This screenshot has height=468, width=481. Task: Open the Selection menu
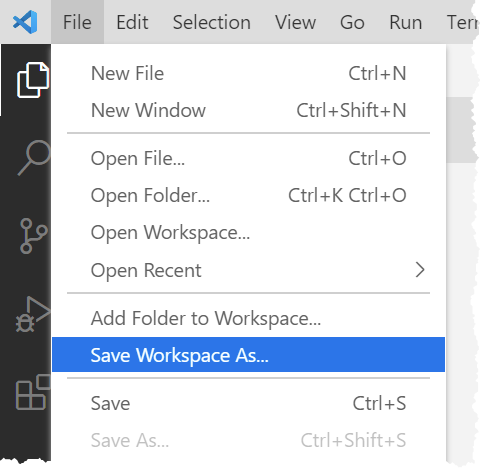[212, 22]
